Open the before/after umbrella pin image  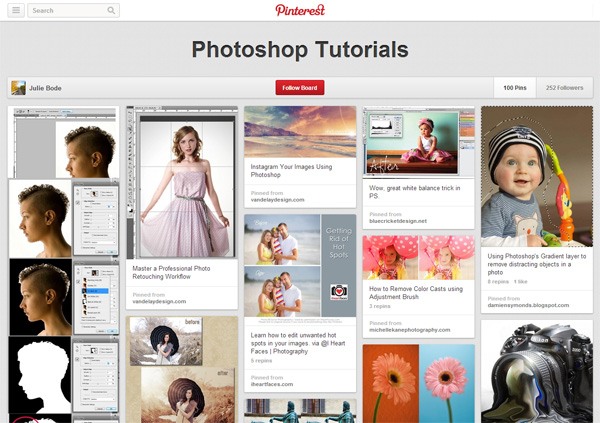click(182, 370)
